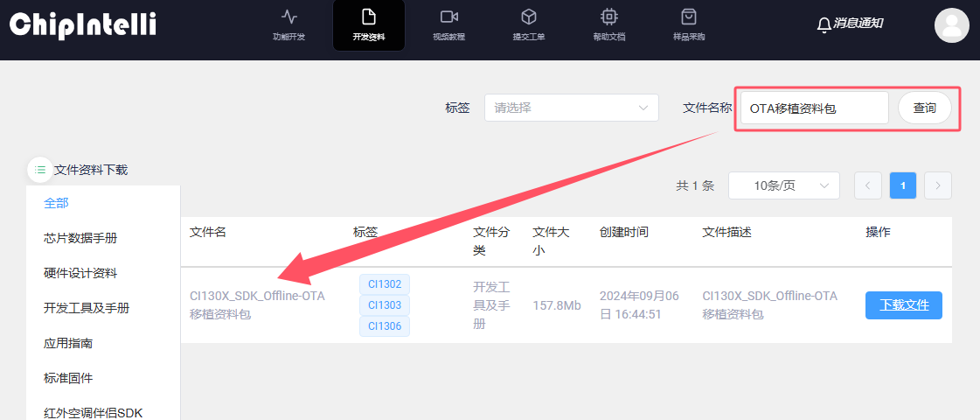Open 帮助文档 chip icon
The image size is (980, 420).
[x=608, y=17]
